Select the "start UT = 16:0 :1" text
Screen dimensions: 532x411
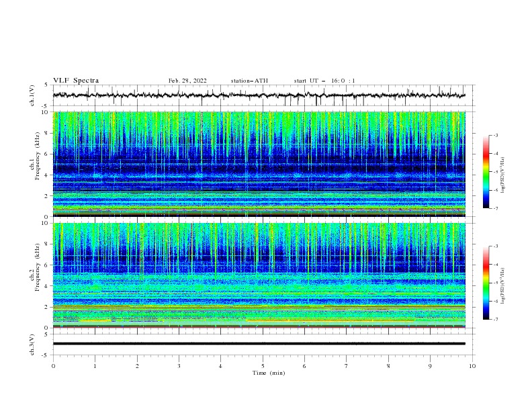click(324, 81)
